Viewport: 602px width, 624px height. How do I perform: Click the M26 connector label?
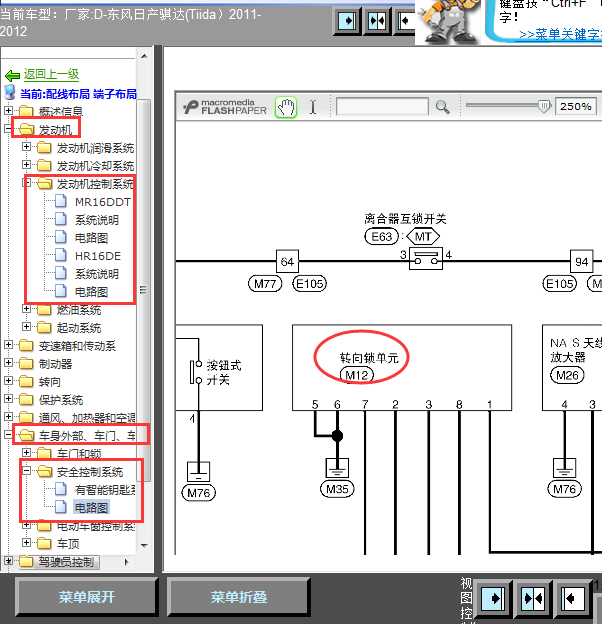click(567, 375)
